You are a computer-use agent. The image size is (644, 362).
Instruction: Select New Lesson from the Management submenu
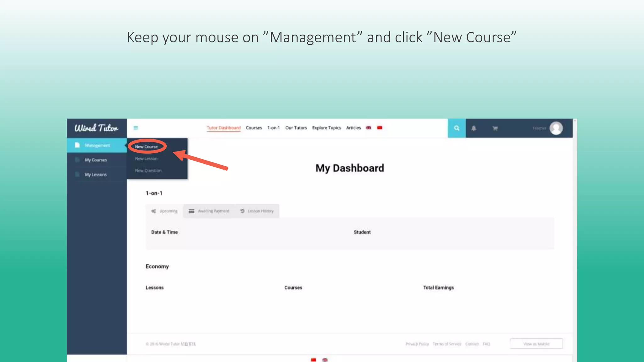[x=146, y=159]
